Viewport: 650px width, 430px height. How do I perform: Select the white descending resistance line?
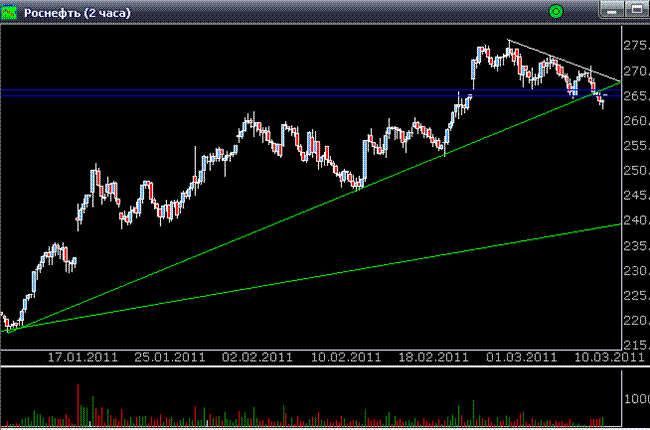(564, 61)
